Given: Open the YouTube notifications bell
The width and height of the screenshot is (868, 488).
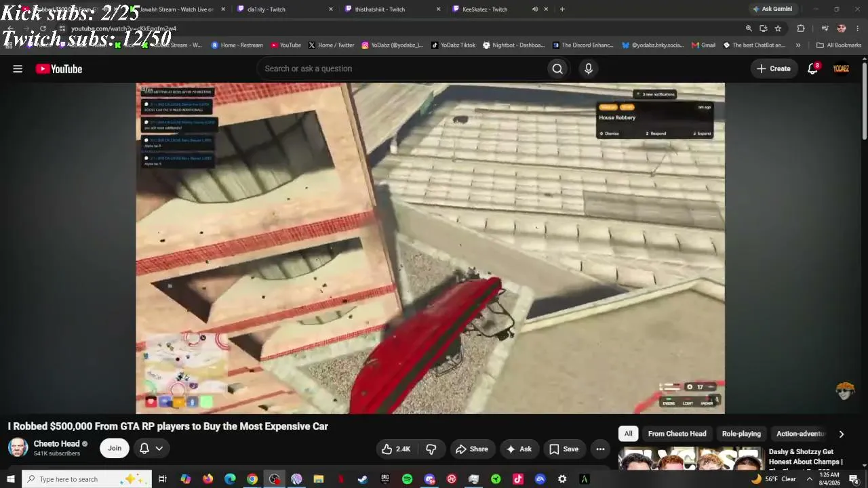Looking at the screenshot, I should [813, 68].
